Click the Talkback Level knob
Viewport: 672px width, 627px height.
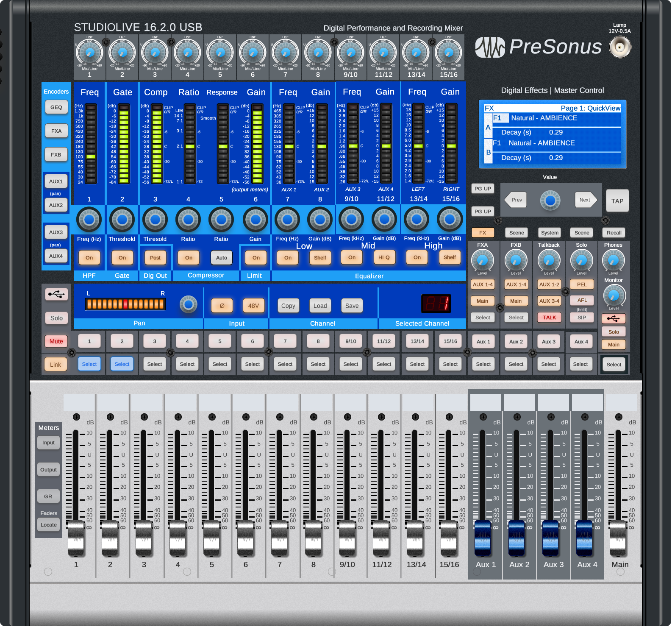(x=549, y=260)
